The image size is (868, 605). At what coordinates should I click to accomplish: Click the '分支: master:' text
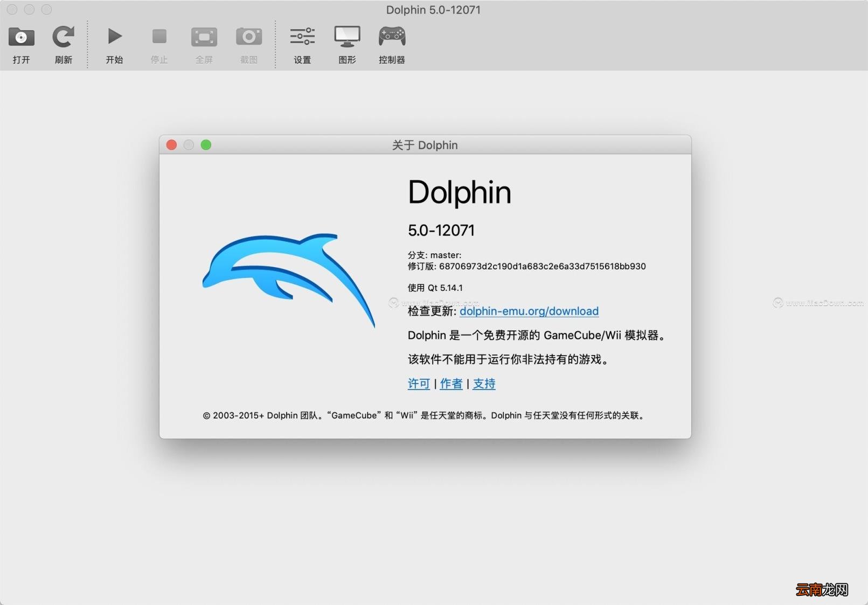[434, 255]
